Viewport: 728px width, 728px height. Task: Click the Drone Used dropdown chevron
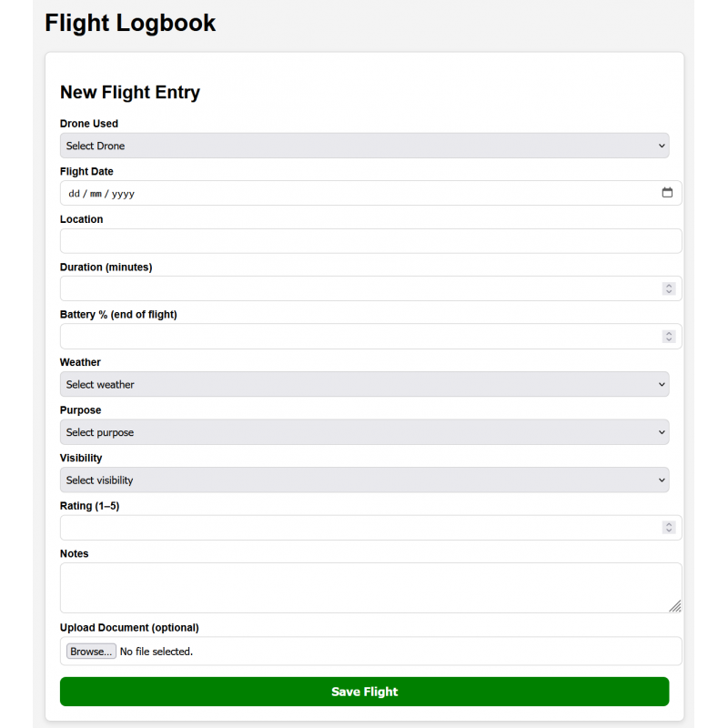(662, 146)
